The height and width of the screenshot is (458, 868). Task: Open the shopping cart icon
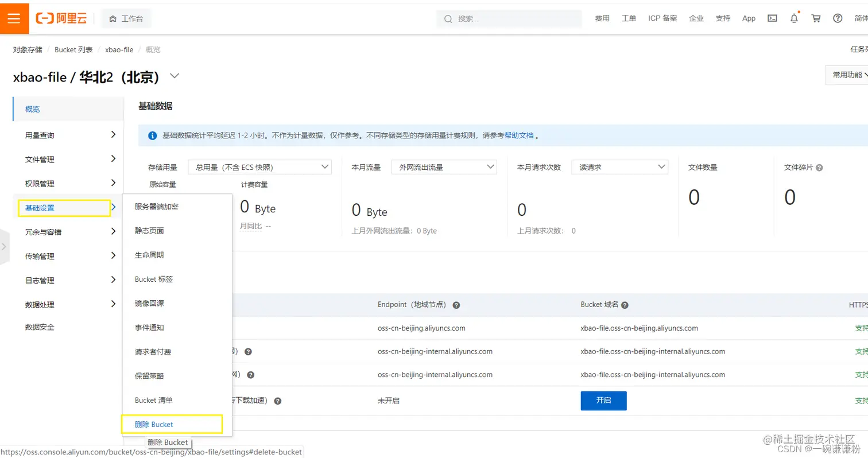tap(816, 18)
